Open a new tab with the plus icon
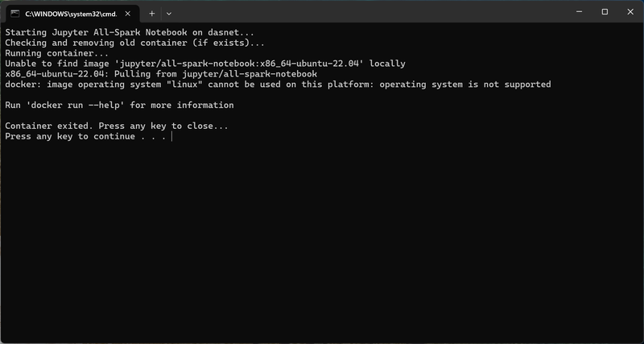The image size is (644, 344). 152,14
